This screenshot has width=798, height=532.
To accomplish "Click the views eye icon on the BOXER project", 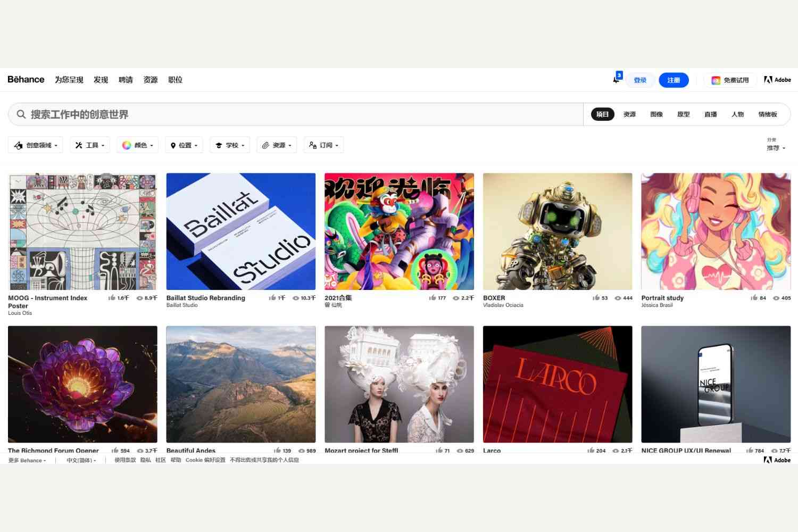I will pyautogui.click(x=618, y=298).
